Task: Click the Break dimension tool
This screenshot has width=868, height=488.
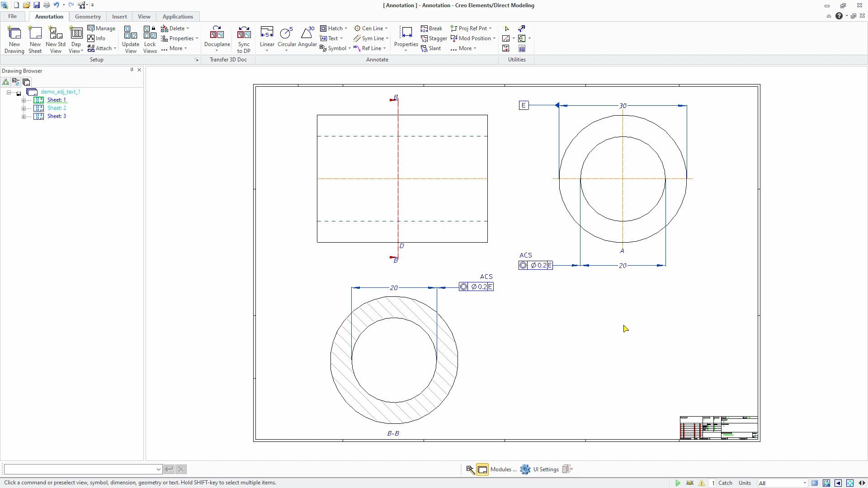Action: (431, 28)
